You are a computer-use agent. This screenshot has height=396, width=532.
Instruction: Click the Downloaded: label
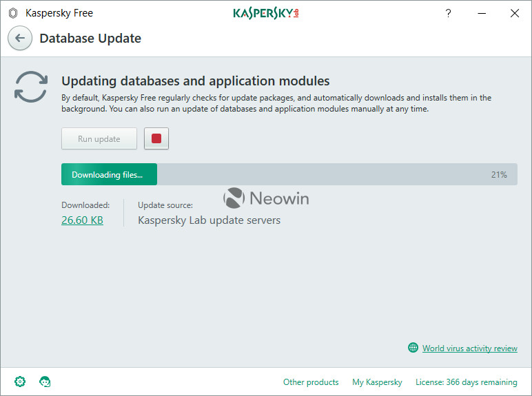click(85, 205)
